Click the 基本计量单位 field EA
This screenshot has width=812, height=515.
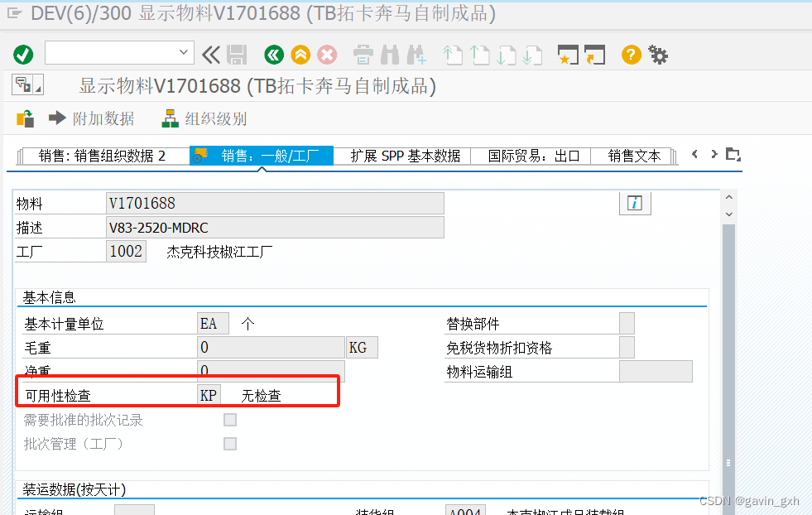coord(213,323)
